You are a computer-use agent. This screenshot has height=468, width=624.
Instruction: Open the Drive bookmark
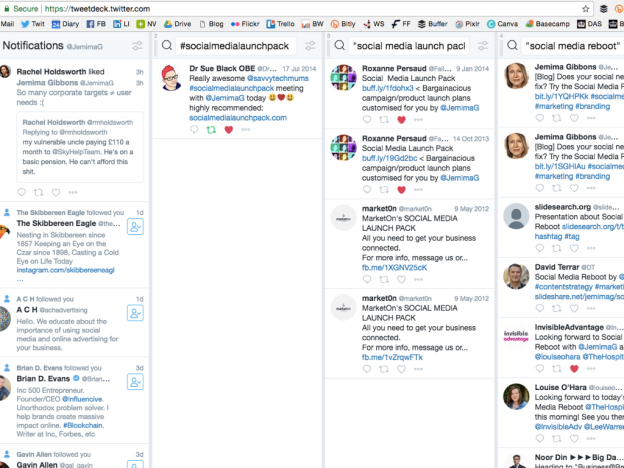[x=177, y=24]
